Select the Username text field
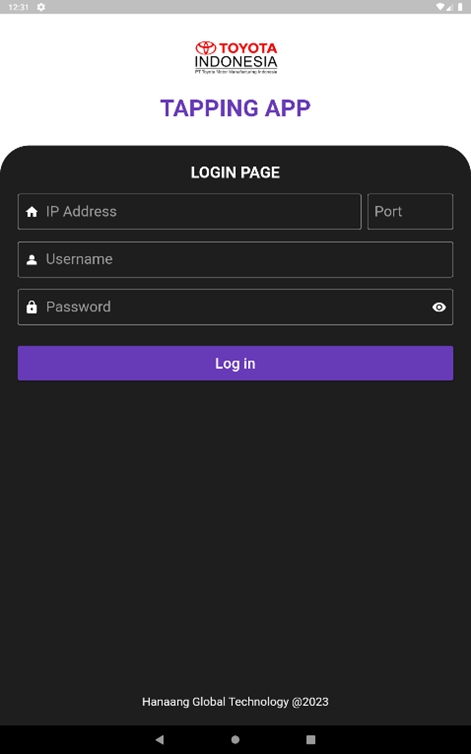The width and height of the screenshot is (471, 754). click(235, 259)
